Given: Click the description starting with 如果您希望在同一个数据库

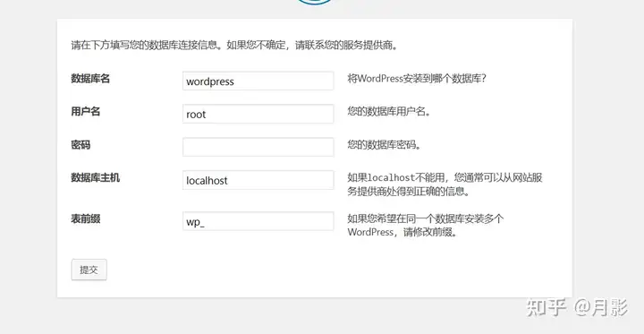Looking at the screenshot, I should (426, 225).
